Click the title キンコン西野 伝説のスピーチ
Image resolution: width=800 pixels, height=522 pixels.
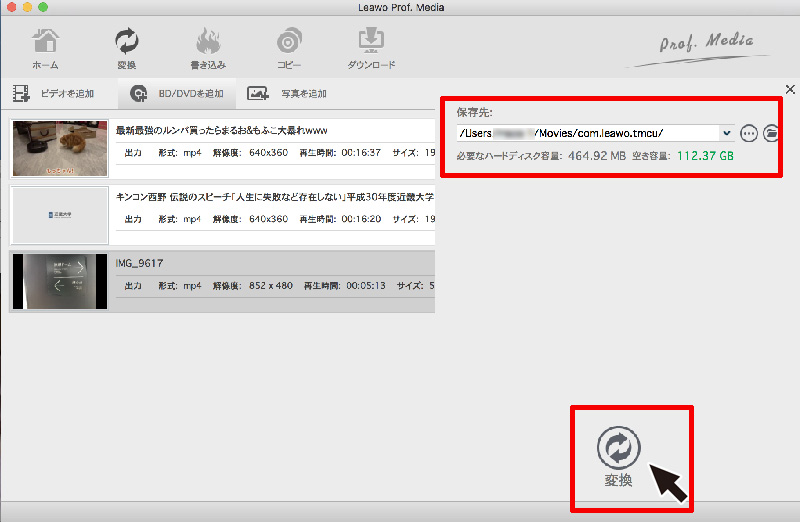pyautogui.click(x=274, y=197)
